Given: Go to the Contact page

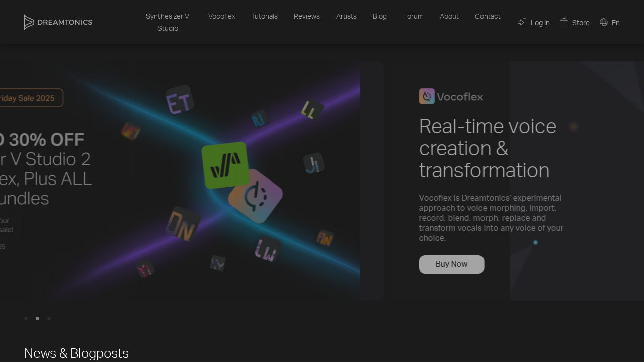Looking at the screenshot, I should (x=488, y=16).
